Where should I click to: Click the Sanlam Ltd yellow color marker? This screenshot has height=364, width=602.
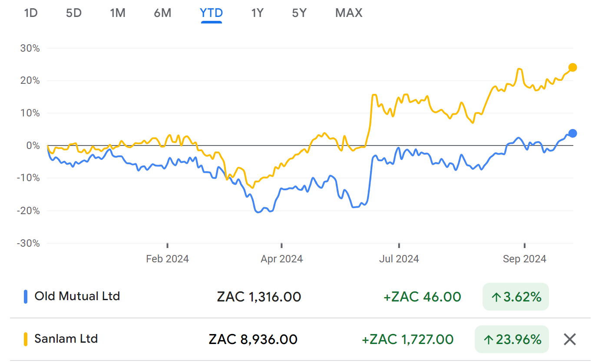(x=26, y=339)
